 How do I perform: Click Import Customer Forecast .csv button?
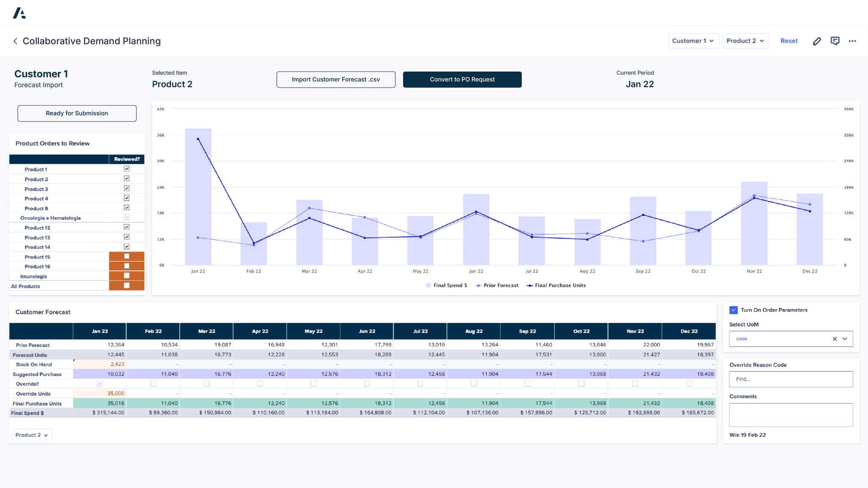tap(336, 80)
